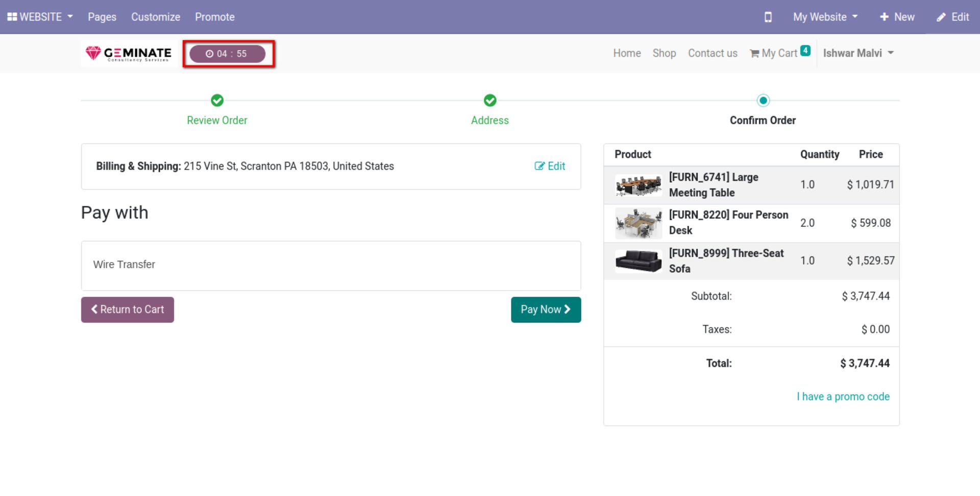Navigate to the Shop menu item

pyautogui.click(x=664, y=53)
